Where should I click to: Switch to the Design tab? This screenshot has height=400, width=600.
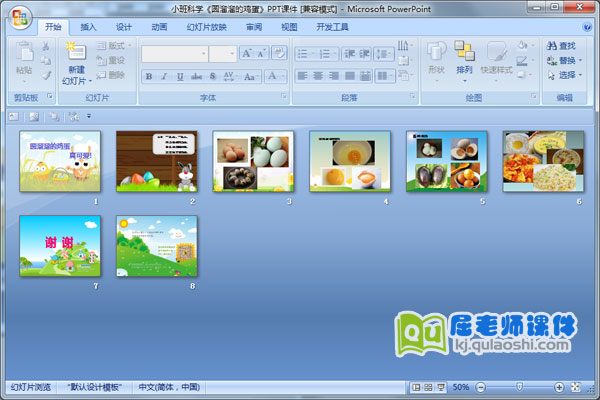tap(124, 27)
